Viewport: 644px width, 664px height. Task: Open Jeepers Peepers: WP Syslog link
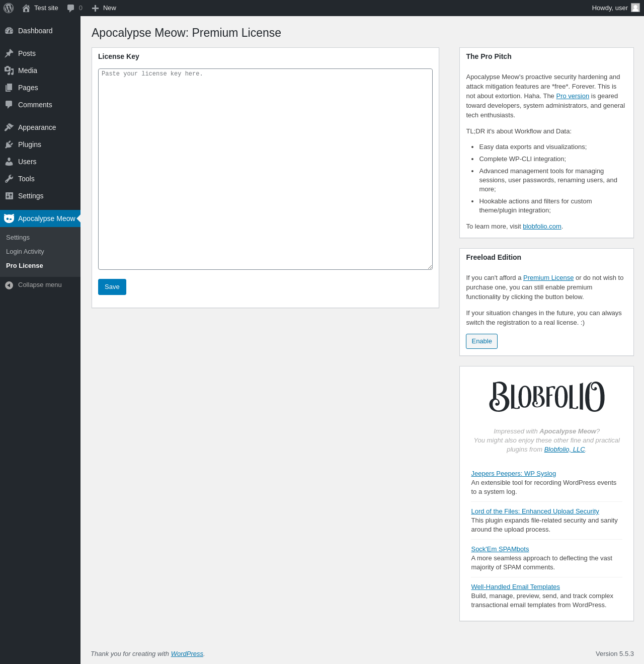513,474
